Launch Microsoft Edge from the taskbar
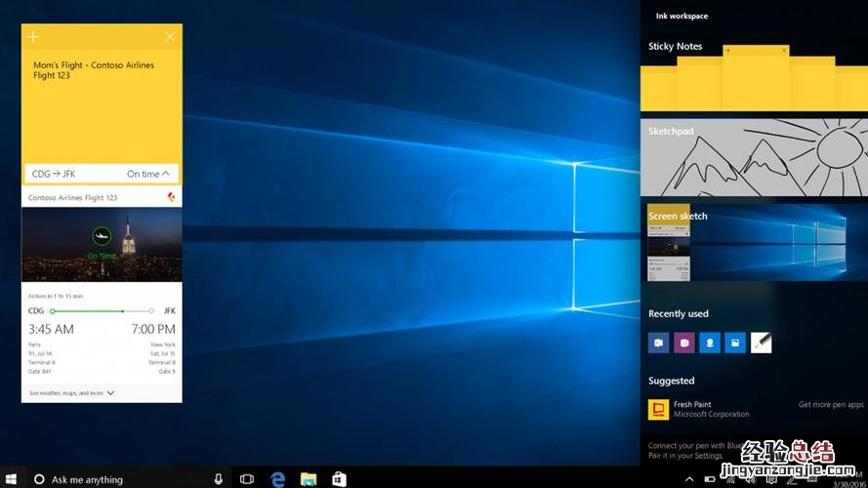868x488 pixels. [x=278, y=479]
